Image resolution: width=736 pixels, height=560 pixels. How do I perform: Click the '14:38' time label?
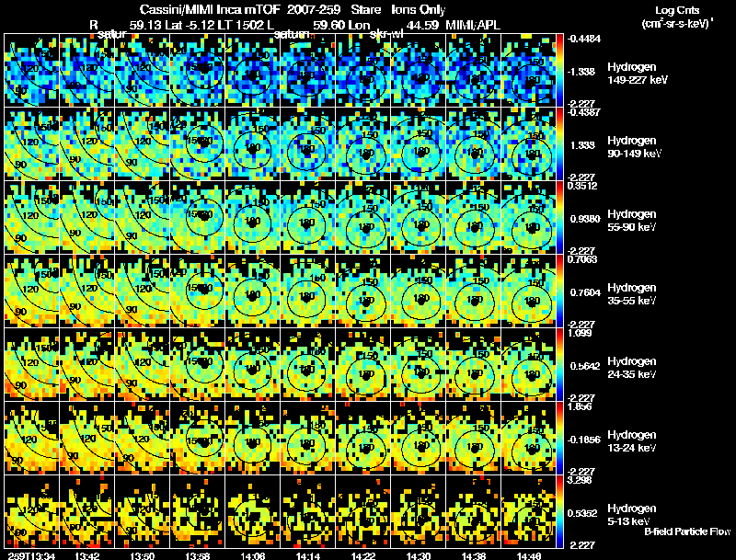[x=473, y=556]
